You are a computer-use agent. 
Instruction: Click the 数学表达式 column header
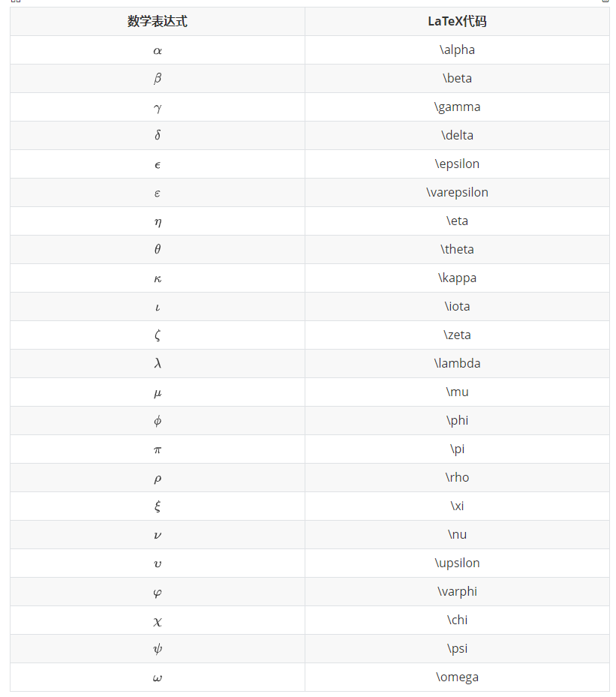[158, 22]
